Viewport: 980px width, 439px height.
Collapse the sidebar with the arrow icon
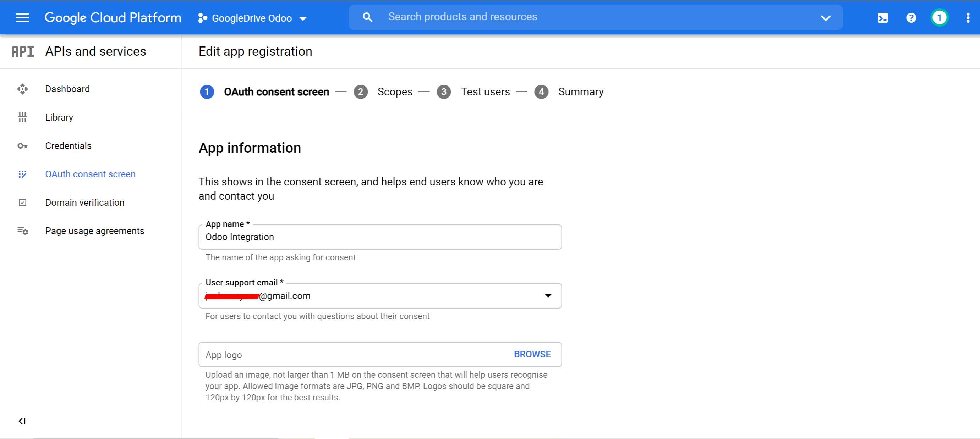(x=22, y=421)
